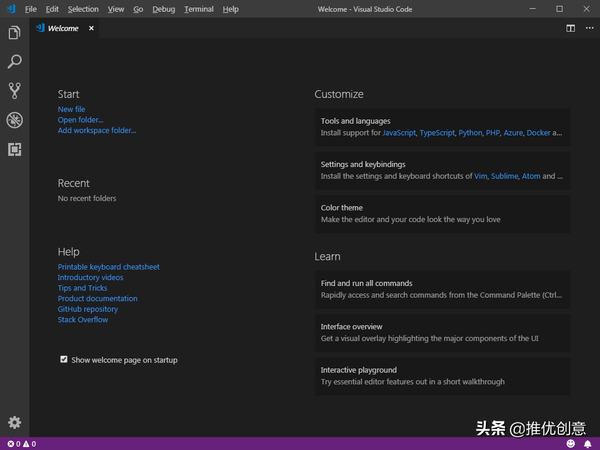Click the Open folder... link
This screenshot has height=450, width=600.
pyautogui.click(x=80, y=120)
